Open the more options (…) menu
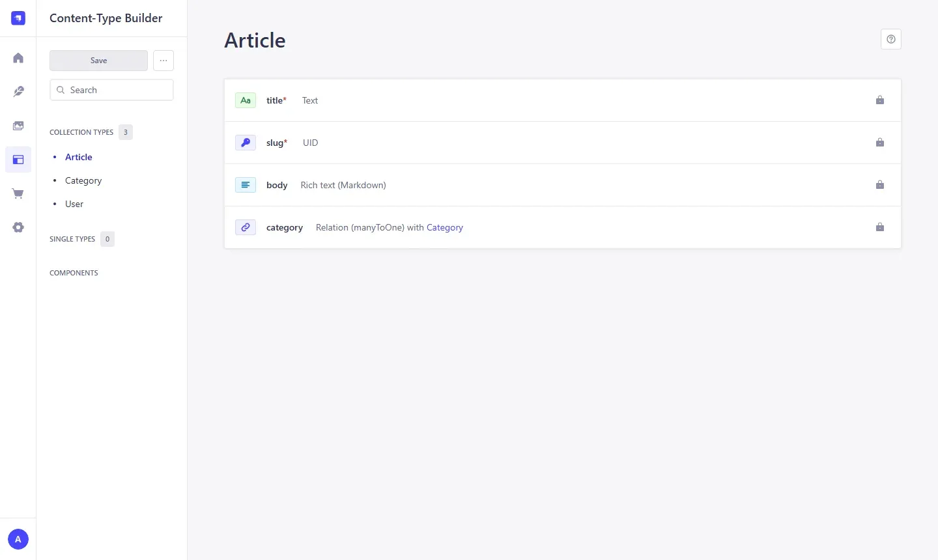Viewport: 938px width, 560px height. tap(163, 61)
